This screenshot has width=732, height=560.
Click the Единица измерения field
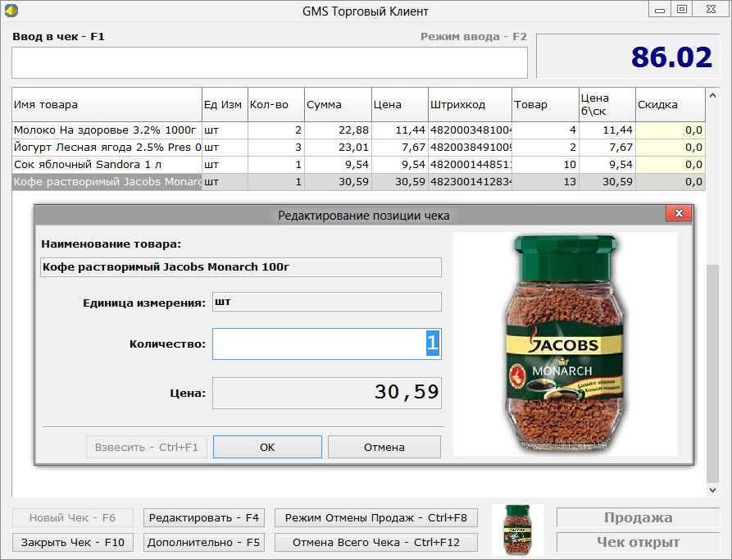point(327,302)
